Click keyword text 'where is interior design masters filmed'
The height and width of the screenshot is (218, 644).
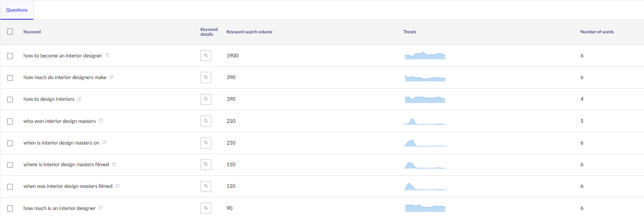66,164
